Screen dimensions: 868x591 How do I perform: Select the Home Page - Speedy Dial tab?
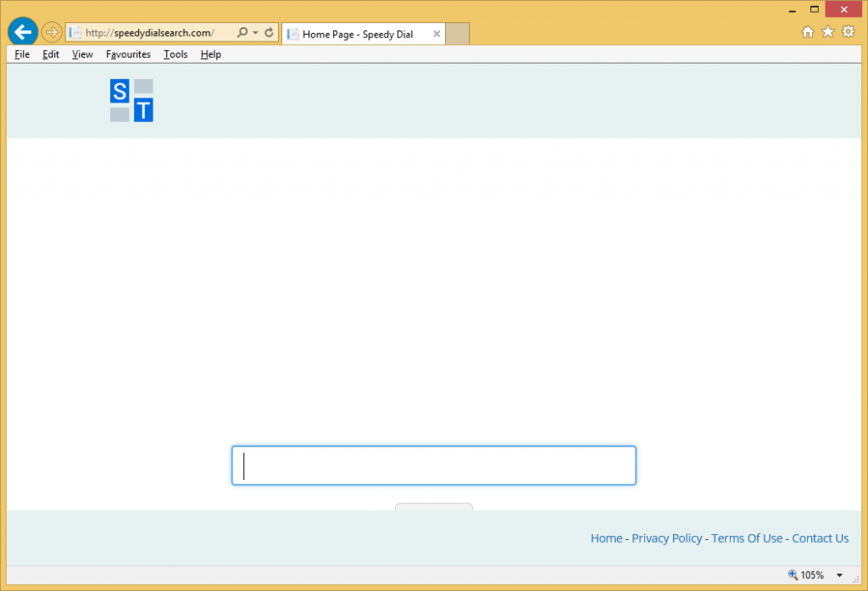[357, 34]
